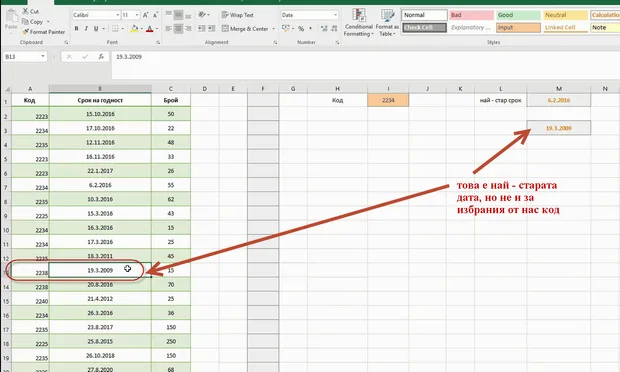The image size is (620, 372).
Task: Open the Underline style dropdown arrow
Action: (103, 28)
